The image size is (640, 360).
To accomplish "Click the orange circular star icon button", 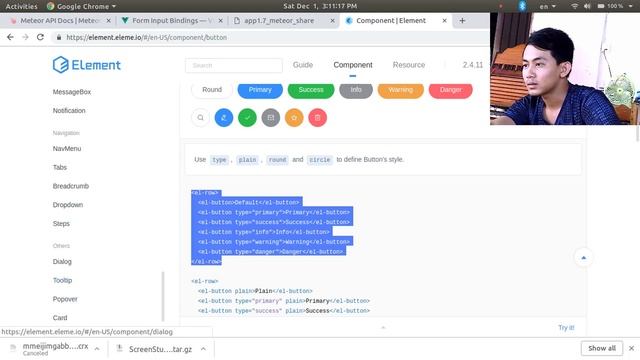I will (x=294, y=118).
